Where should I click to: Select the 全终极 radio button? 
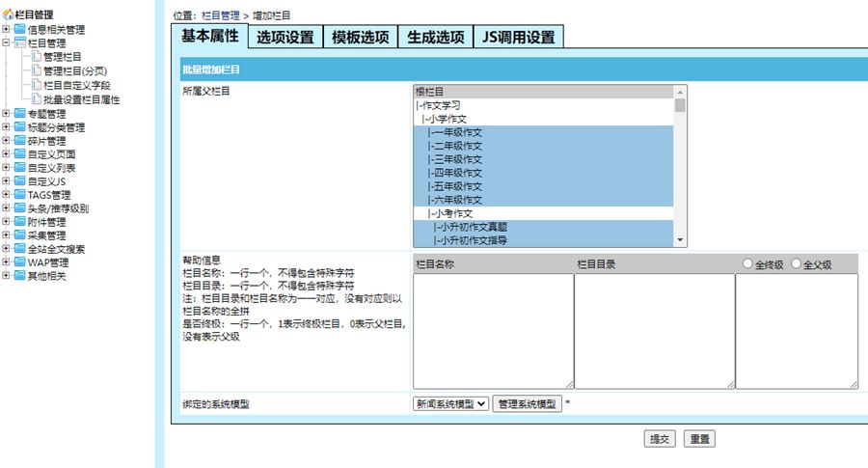coord(747,264)
